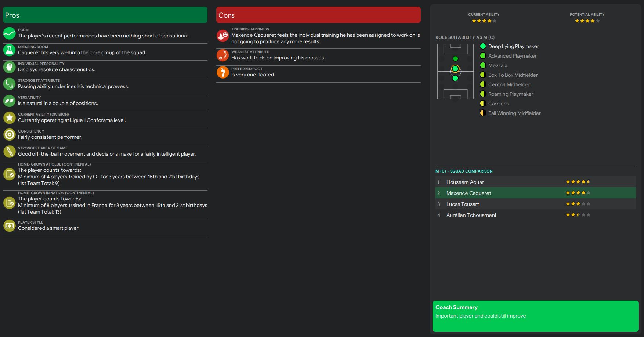This screenshot has height=337, width=644.
Task: Click the green Coach Summary panel
Action: (x=535, y=316)
